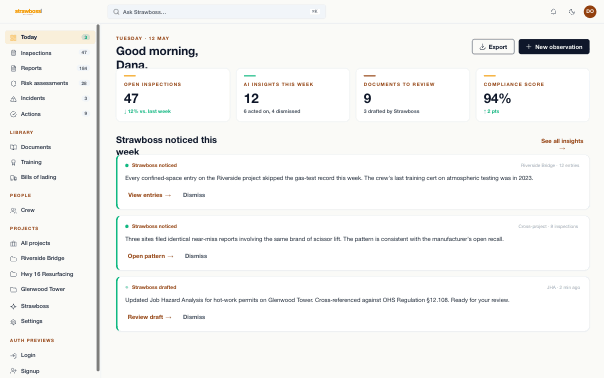The height and width of the screenshot is (378, 604).
Task: Click the Login arrow icon
Action: (13, 355)
